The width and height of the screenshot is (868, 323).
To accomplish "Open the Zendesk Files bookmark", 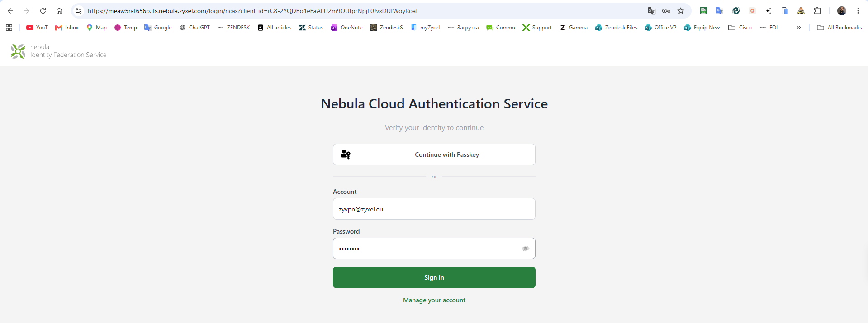I will click(x=616, y=28).
